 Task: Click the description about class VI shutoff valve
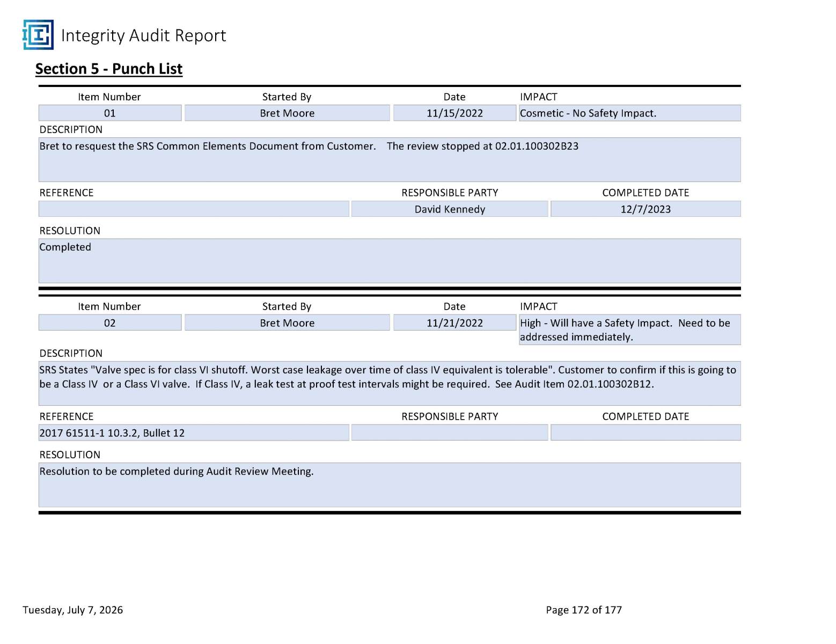click(390, 383)
